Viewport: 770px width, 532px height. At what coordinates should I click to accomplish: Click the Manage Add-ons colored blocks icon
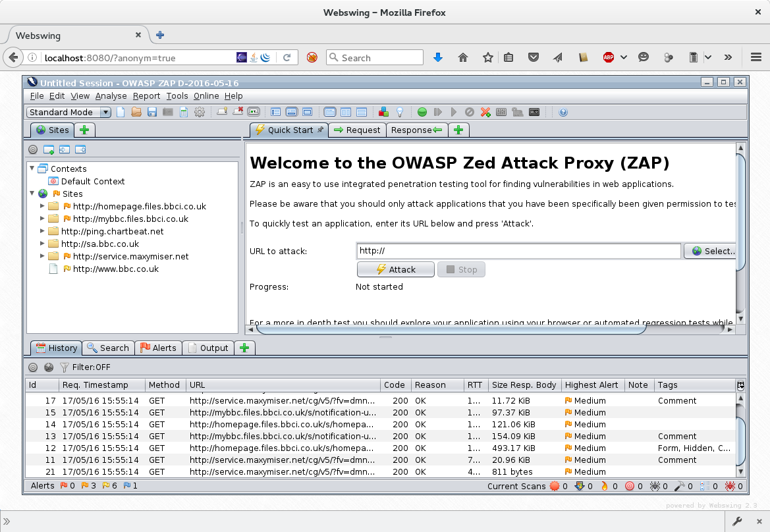coord(383,113)
